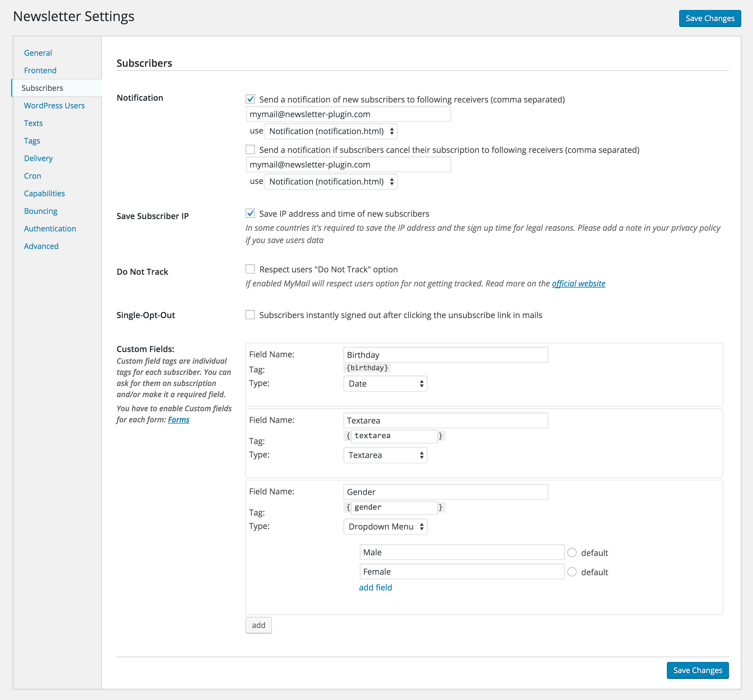Check the Single-Opt-Out checkbox
The image size is (753, 700).
tap(250, 315)
